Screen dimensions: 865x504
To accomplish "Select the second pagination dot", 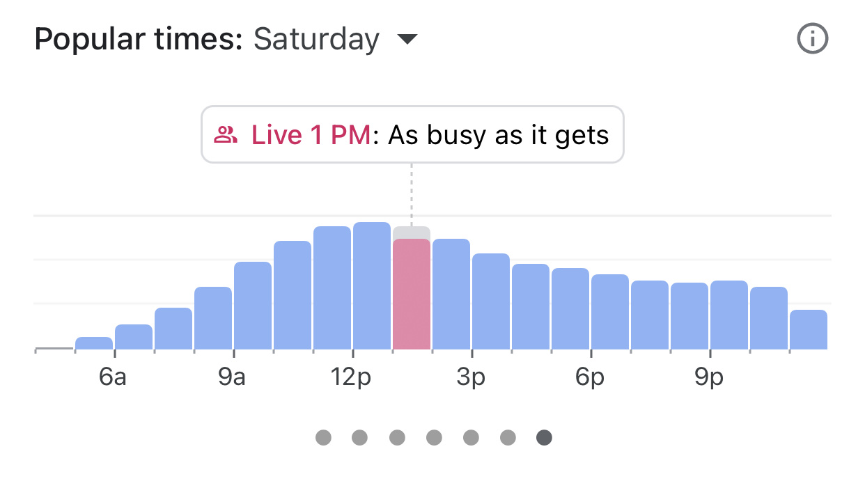I will 360,437.
